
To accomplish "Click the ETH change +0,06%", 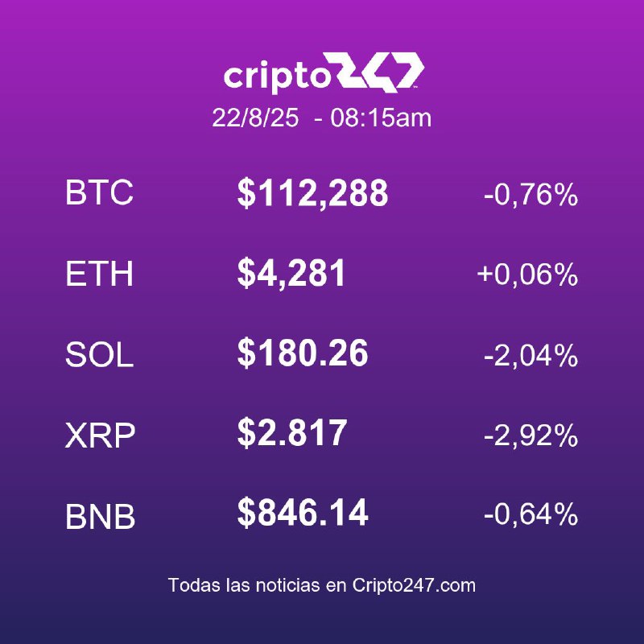I will [x=528, y=275].
